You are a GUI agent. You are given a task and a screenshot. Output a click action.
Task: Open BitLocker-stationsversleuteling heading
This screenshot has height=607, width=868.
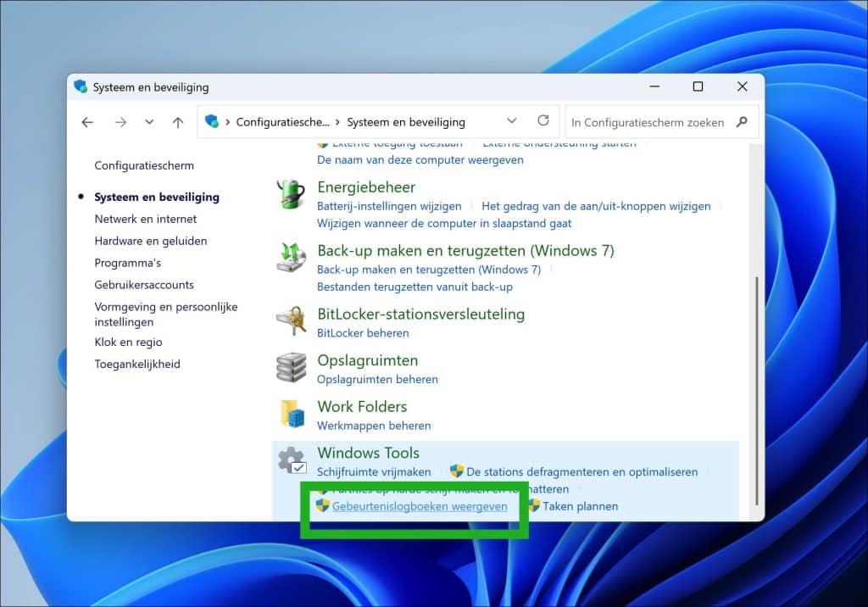pyautogui.click(x=420, y=314)
